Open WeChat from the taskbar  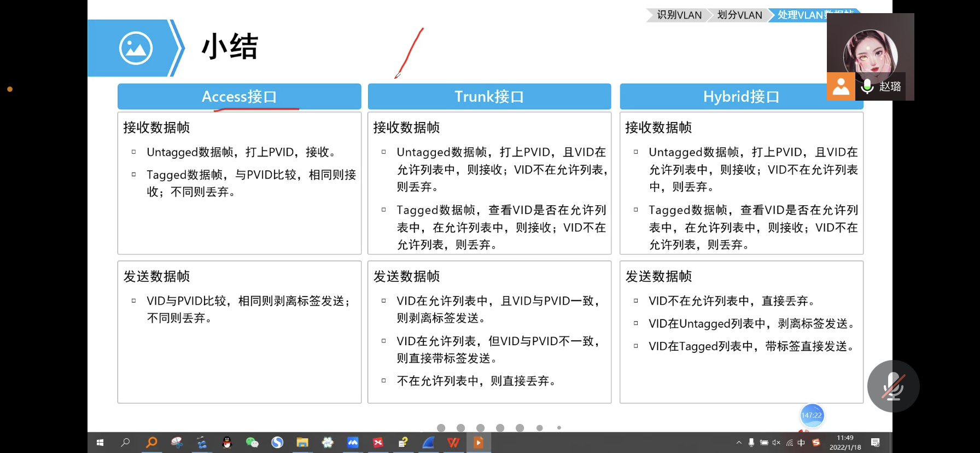pos(252,443)
